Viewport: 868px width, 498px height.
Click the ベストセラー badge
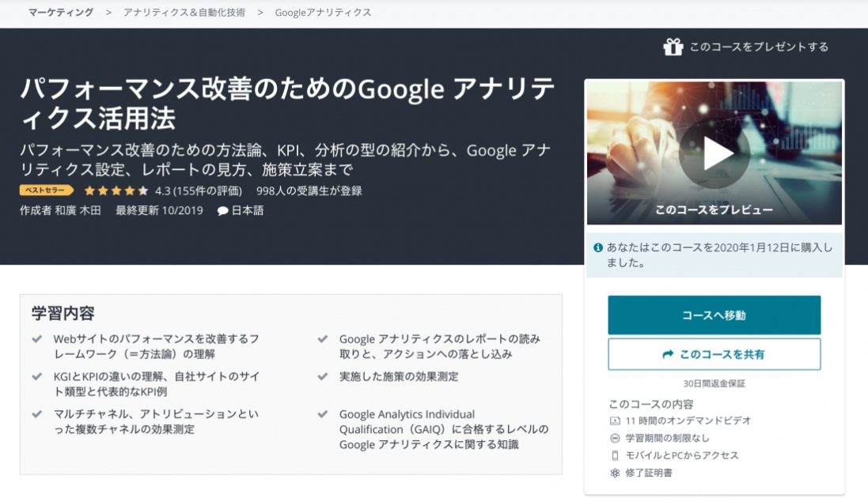click(47, 191)
